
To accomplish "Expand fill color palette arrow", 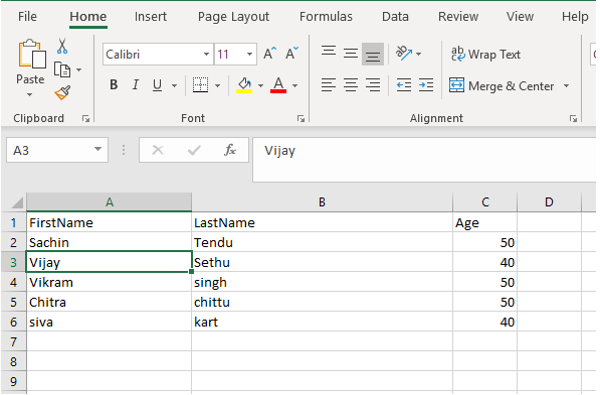I will [261, 85].
